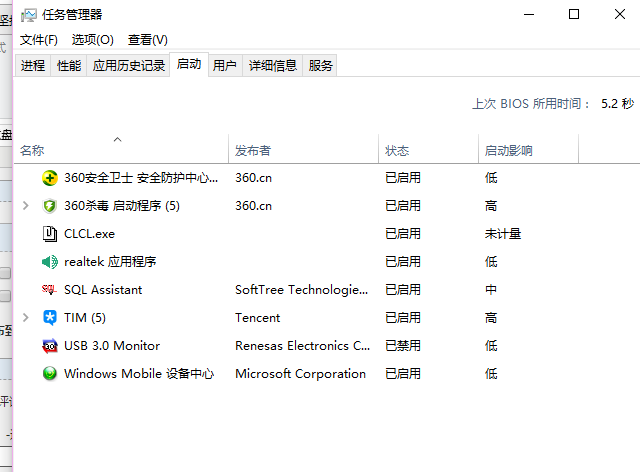The width and height of the screenshot is (640, 472).
Task: Select the realtek 应用程序 row name
Action: click(x=110, y=262)
